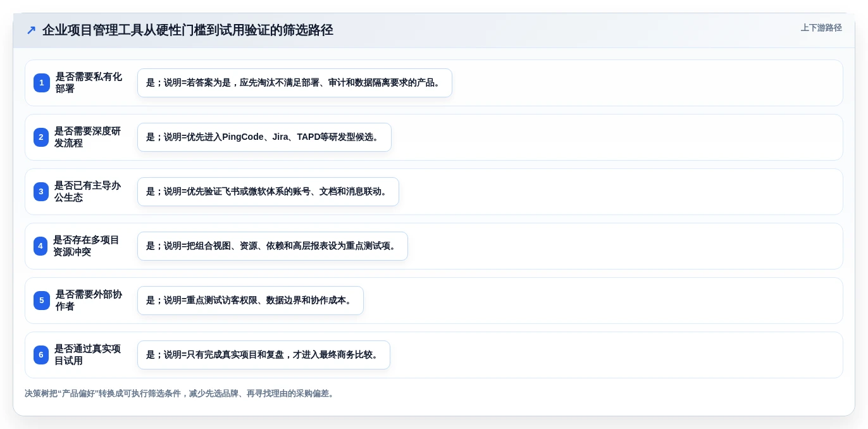
Task: Click step badge number 5
Action: (x=42, y=301)
